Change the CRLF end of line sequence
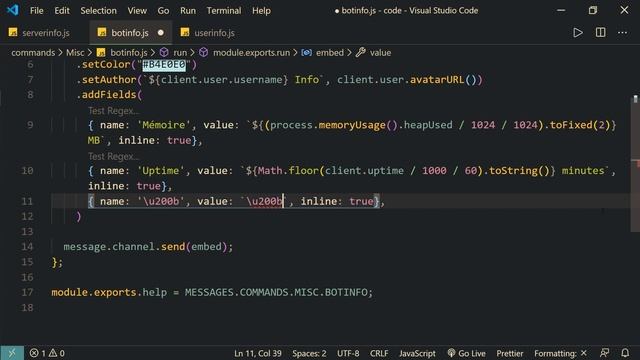The image size is (640, 360). pyautogui.click(x=379, y=353)
